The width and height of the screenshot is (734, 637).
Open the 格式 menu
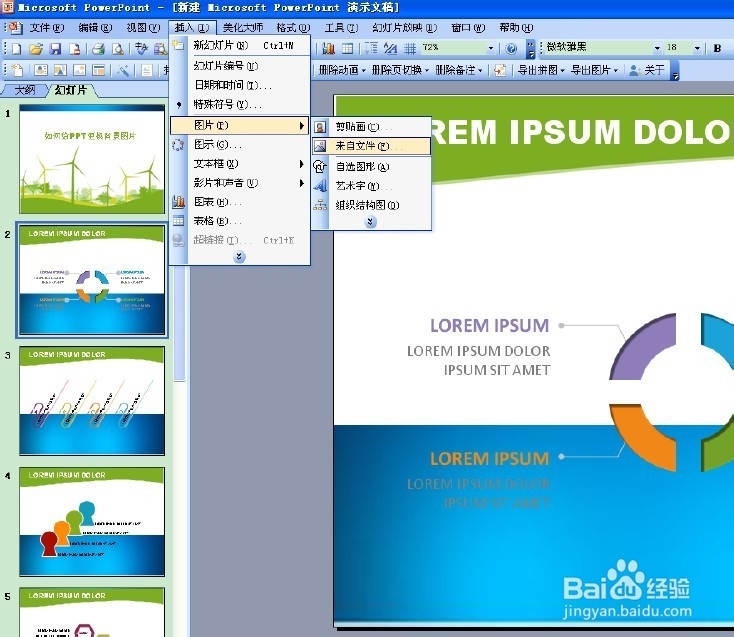[x=293, y=28]
